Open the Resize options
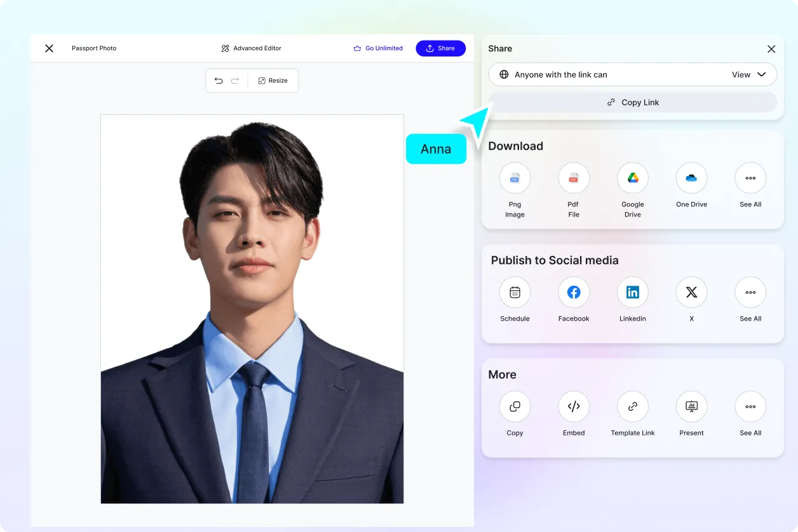Screen dimensions: 798x532 coord(273,80)
